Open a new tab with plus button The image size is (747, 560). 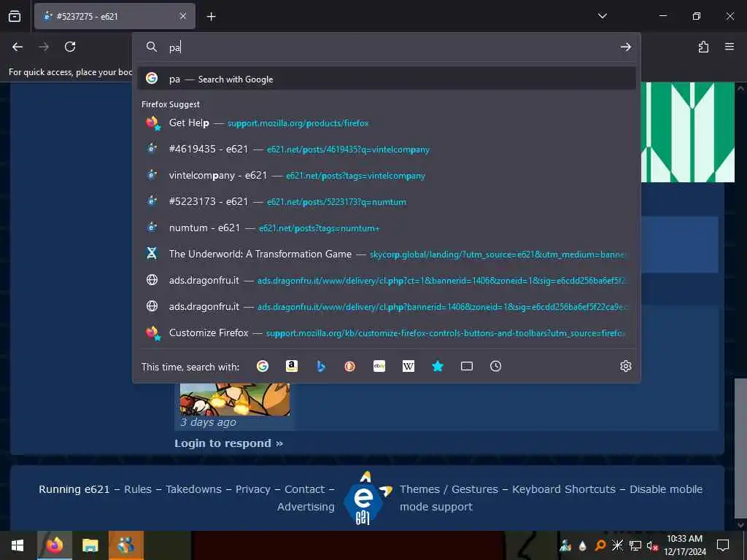point(211,17)
